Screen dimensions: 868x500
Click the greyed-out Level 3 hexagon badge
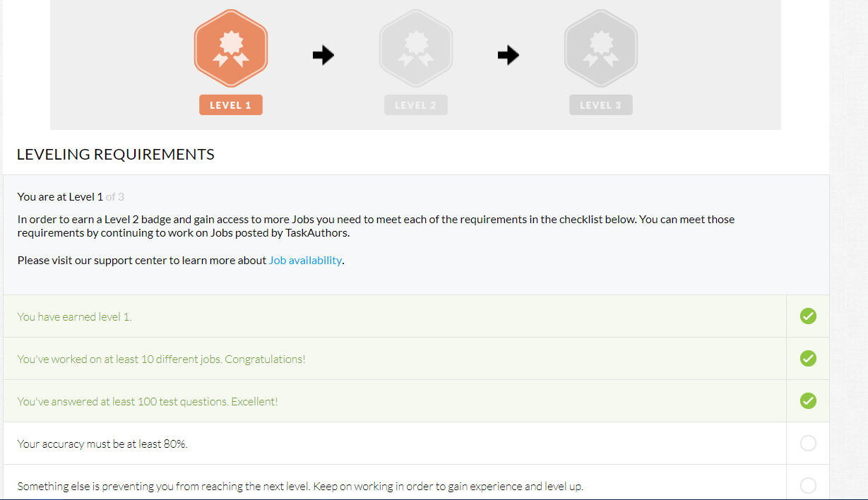tap(601, 47)
